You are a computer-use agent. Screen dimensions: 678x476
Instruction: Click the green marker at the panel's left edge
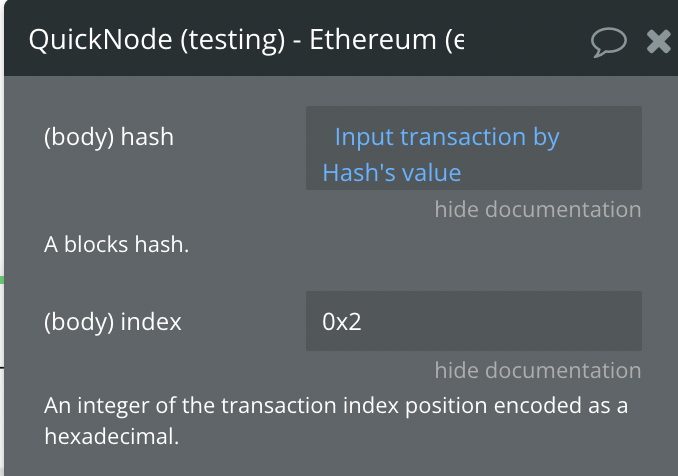[x=2, y=280]
